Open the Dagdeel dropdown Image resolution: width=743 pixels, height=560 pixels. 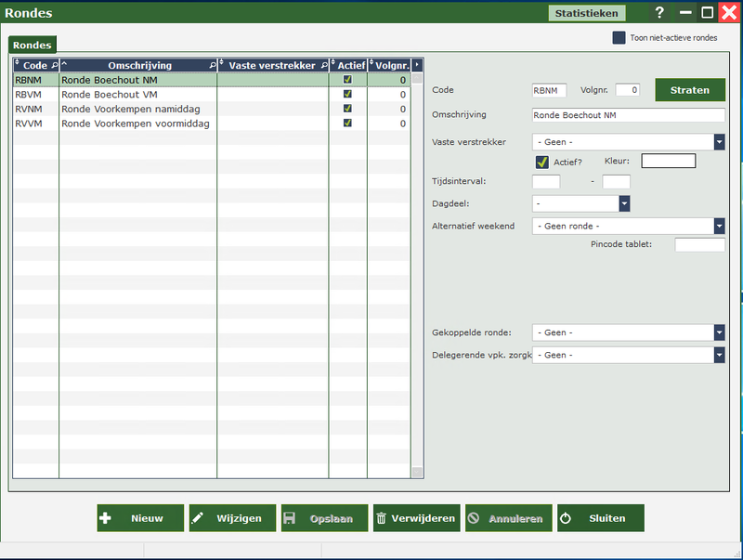coord(624,203)
